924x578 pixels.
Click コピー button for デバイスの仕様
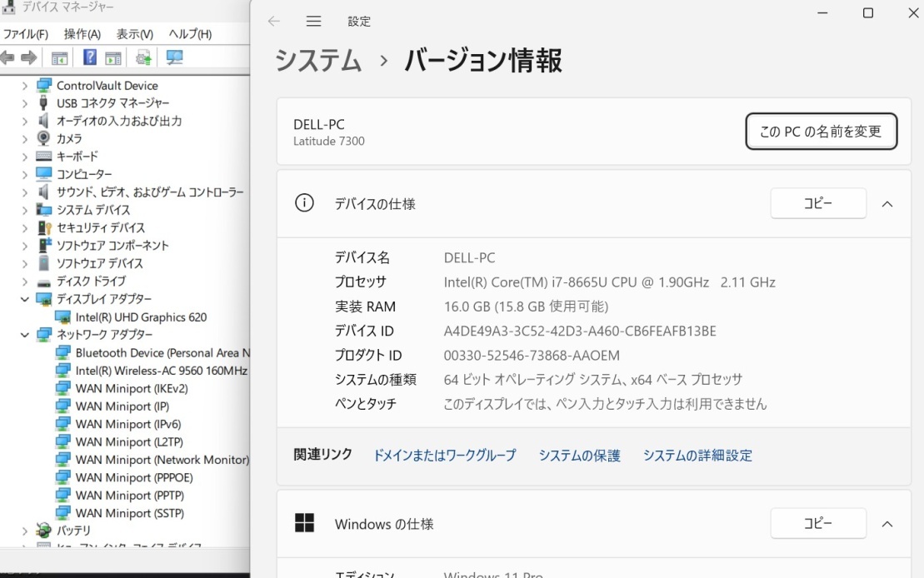click(x=818, y=203)
